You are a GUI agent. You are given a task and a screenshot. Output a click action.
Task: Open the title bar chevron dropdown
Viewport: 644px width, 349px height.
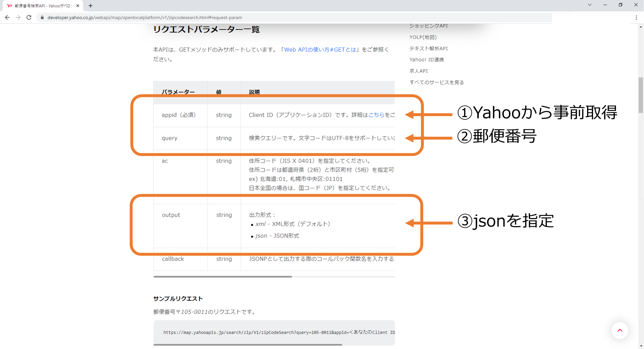(x=590, y=5)
